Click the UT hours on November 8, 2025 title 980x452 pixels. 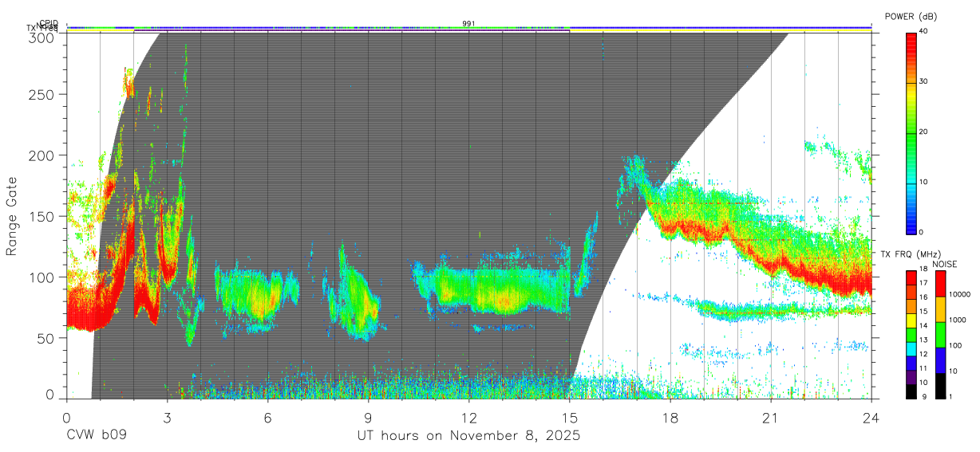468,436
